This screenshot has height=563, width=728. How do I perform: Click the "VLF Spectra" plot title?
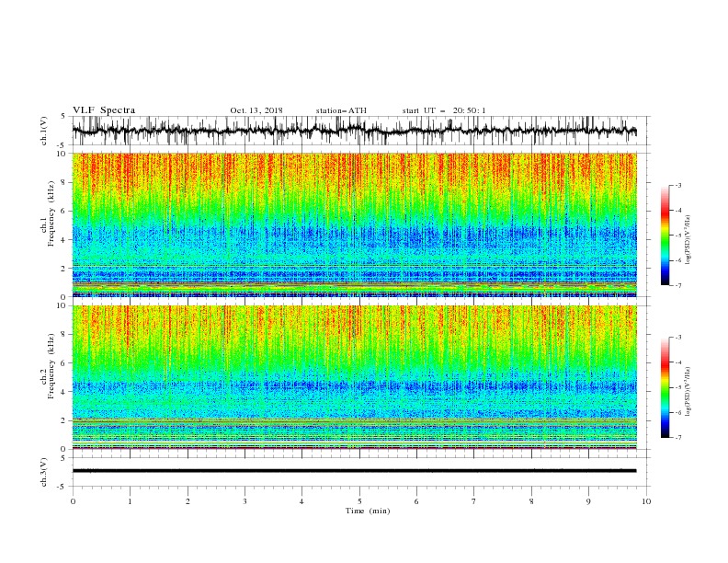click(x=104, y=110)
